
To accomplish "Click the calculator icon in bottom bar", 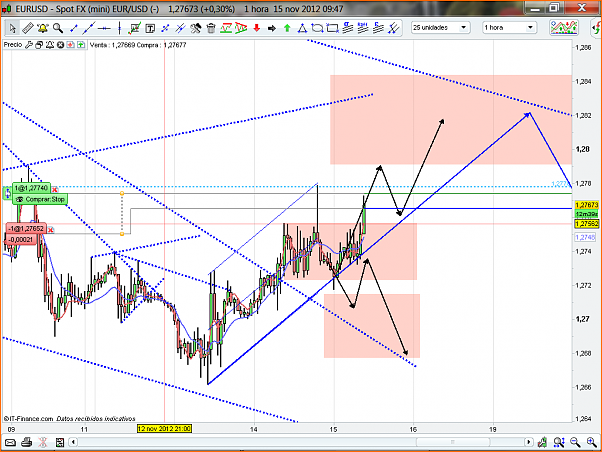I will (60, 442).
